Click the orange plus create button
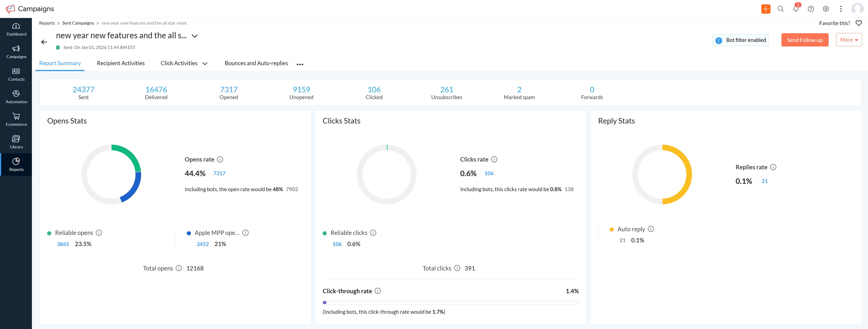The image size is (868, 329). 765,9
